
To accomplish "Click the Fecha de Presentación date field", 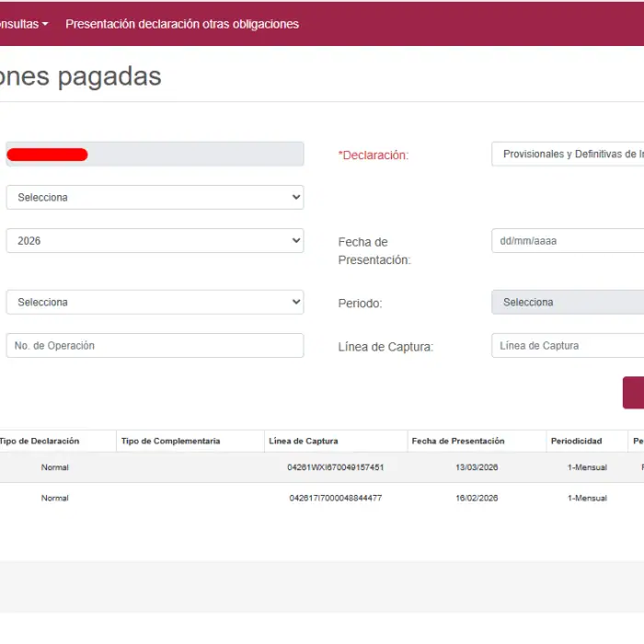I will [x=567, y=241].
